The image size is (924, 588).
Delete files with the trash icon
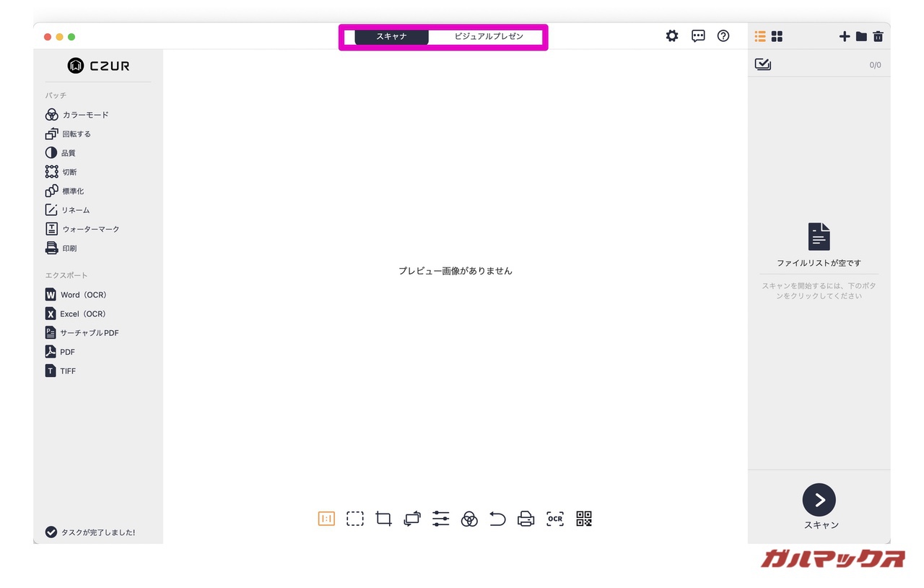tap(878, 36)
